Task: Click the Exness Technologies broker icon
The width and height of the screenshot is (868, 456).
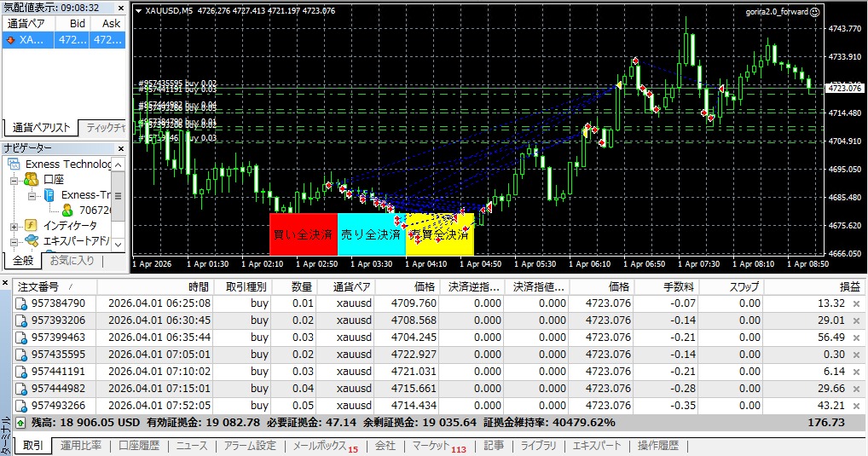Action: tap(14, 164)
